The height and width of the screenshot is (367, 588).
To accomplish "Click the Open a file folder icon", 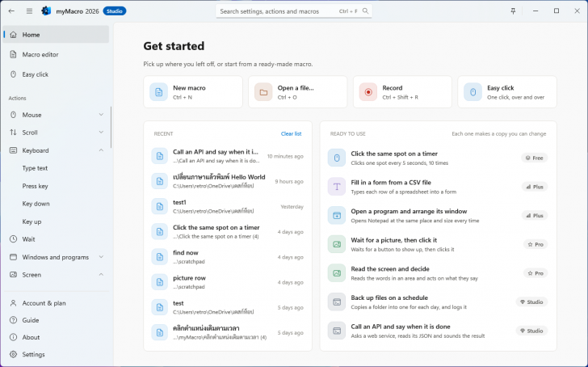I will (263, 92).
